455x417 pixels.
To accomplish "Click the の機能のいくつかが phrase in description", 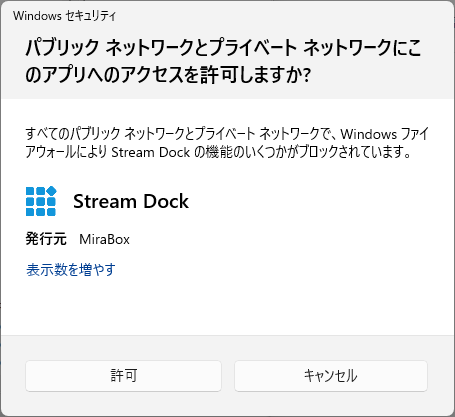I will click(x=245, y=152).
